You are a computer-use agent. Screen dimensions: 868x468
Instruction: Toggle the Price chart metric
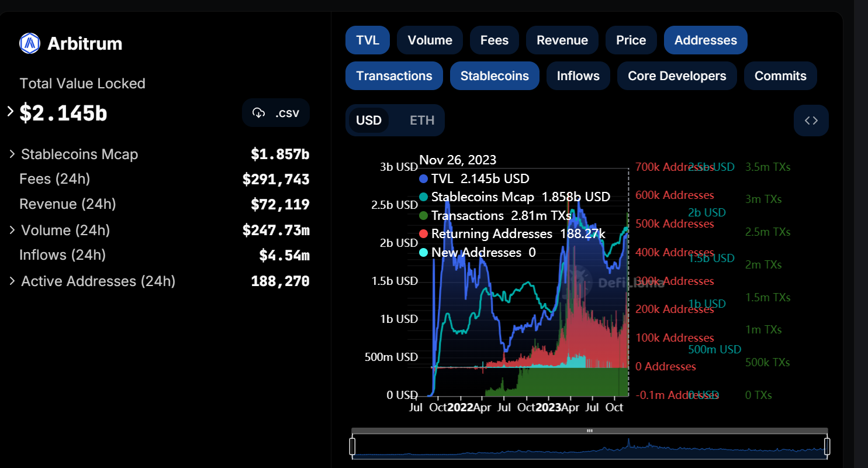631,40
